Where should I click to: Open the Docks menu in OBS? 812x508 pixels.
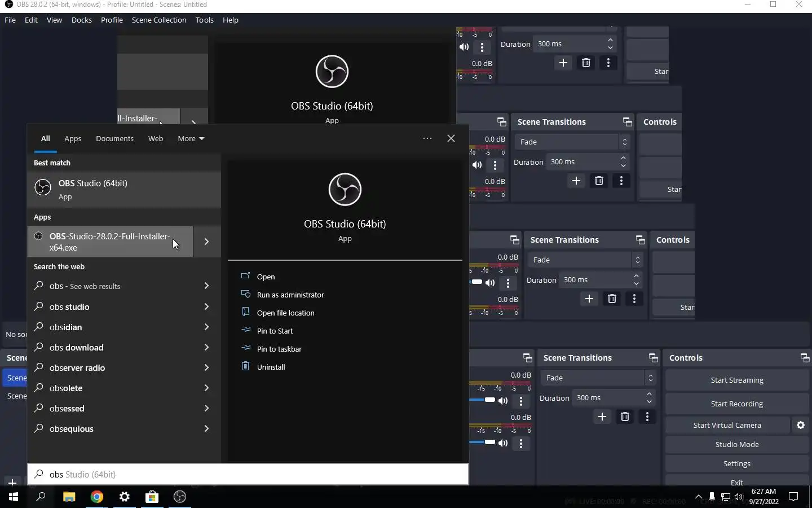pyautogui.click(x=82, y=20)
